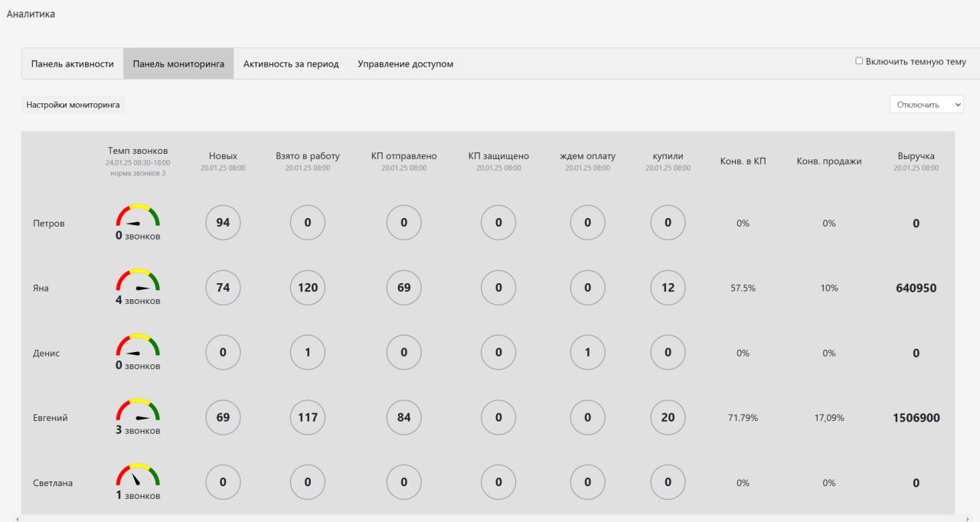
Task: Click Петров's call tempo gauge
Action: 138,217
